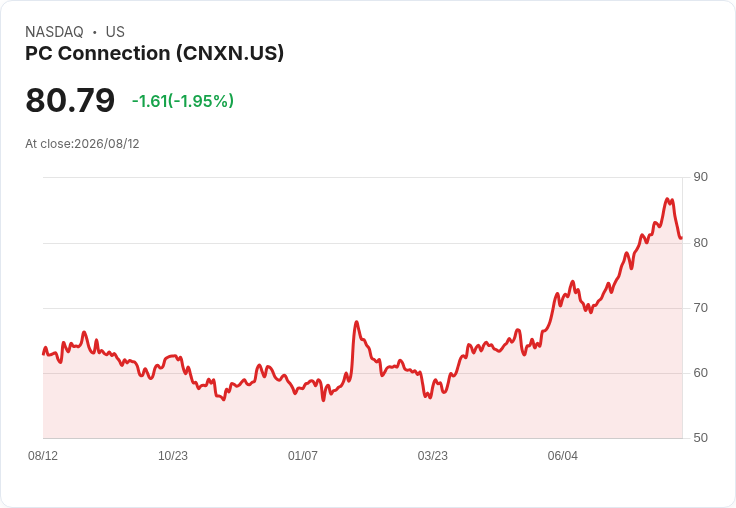Viewport: 736px width, 508px height.
Task: Click the chart's highest peak near 87
Action: click(667, 199)
